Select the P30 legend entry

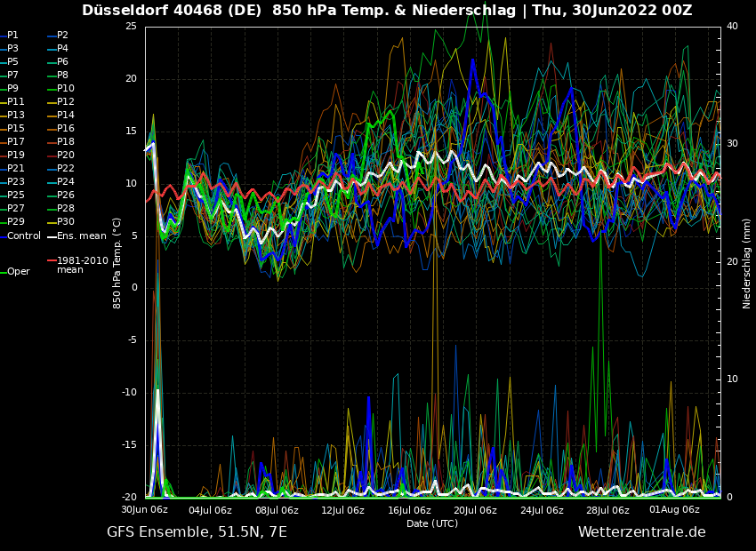pos(66,222)
